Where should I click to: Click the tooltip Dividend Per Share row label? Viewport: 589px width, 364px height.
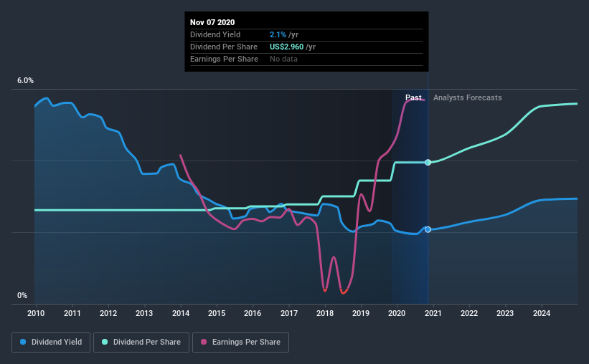point(224,47)
